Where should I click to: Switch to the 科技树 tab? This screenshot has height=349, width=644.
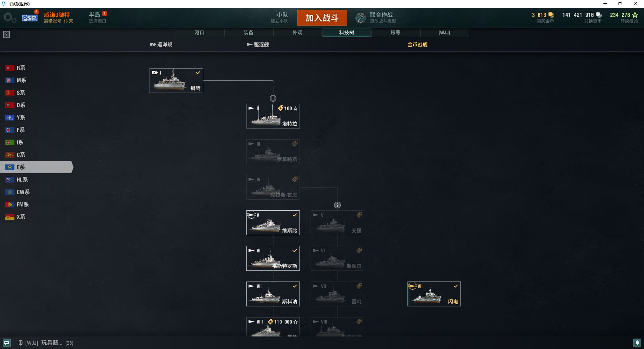(x=346, y=33)
